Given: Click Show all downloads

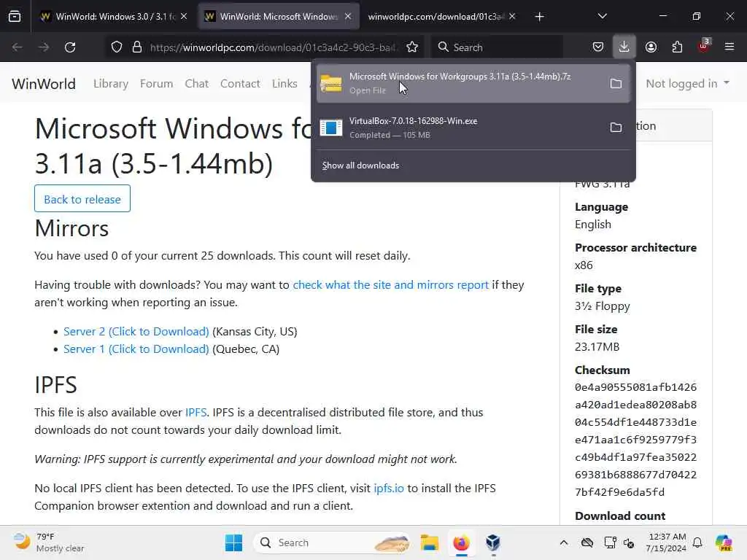Looking at the screenshot, I should [360, 166].
